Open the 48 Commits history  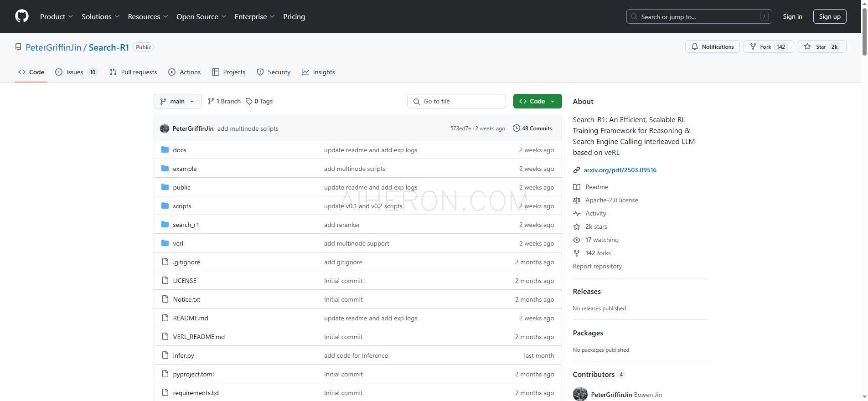[532, 129]
